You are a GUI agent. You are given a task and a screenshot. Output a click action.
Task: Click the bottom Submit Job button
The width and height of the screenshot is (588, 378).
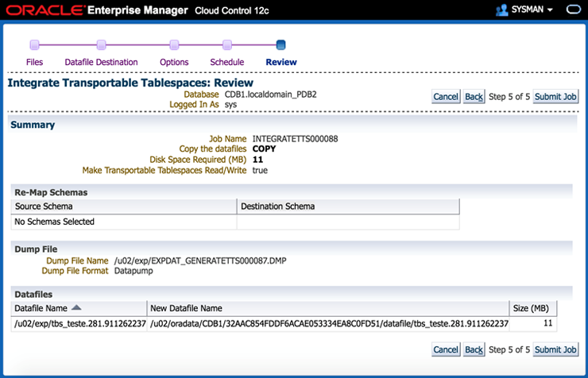[555, 349]
